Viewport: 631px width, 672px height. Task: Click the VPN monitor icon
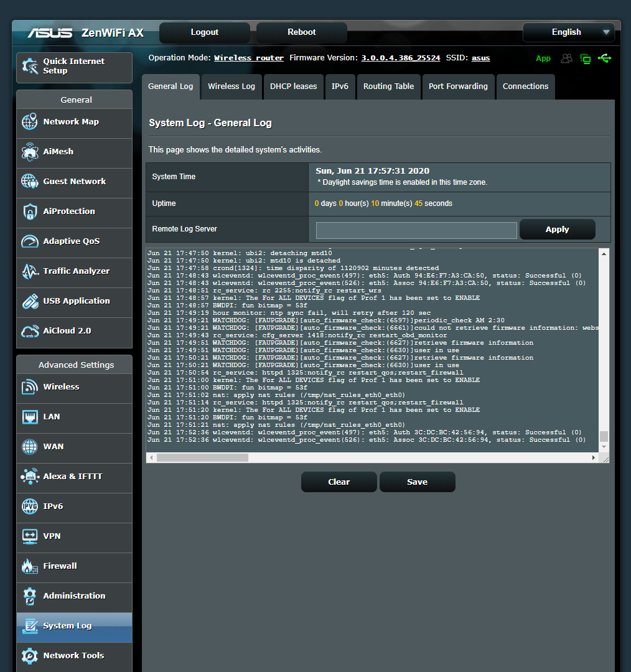30,536
